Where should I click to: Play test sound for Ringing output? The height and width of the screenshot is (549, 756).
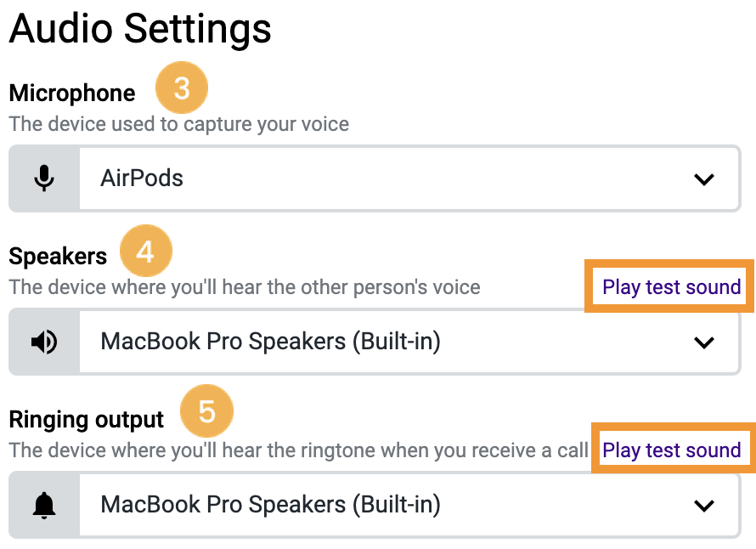tap(671, 450)
